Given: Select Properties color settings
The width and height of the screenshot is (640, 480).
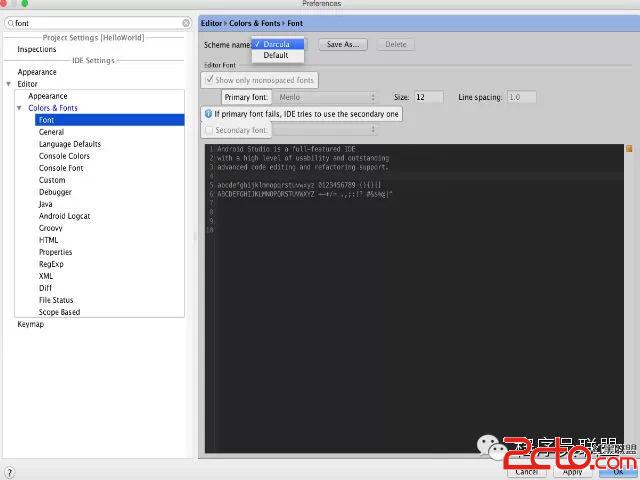Looking at the screenshot, I should 56,252.
